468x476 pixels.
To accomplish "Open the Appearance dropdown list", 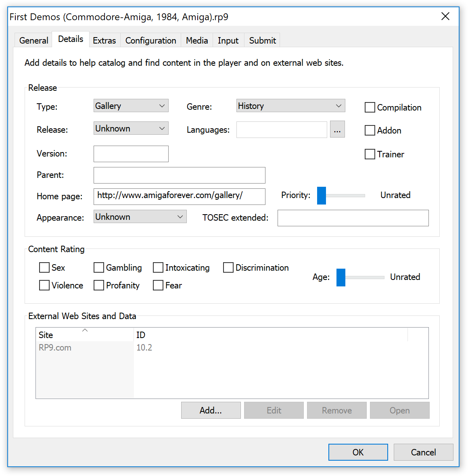I will click(x=140, y=217).
